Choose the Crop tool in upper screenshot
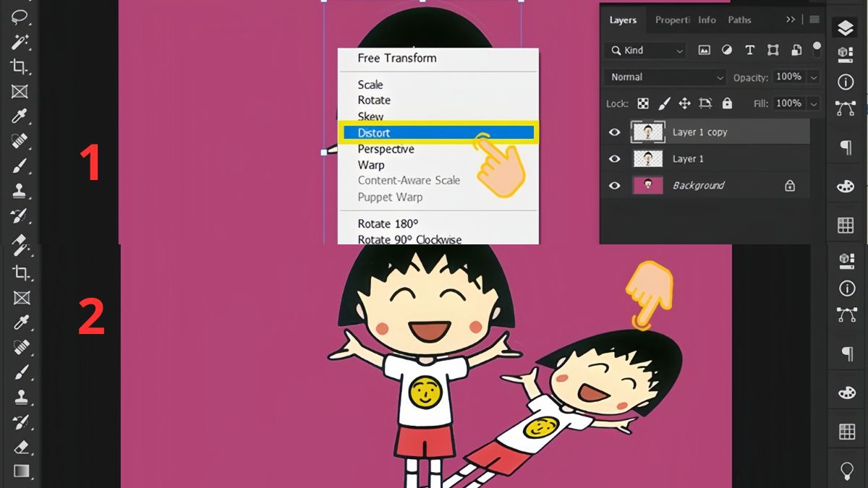The image size is (868, 488). pyautogui.click(x=20, y=67)
